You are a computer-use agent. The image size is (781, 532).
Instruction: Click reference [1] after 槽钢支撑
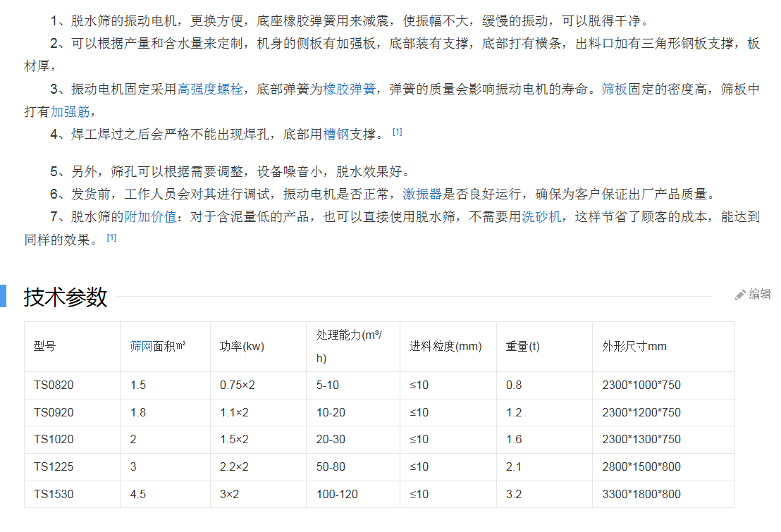(398, 132)
